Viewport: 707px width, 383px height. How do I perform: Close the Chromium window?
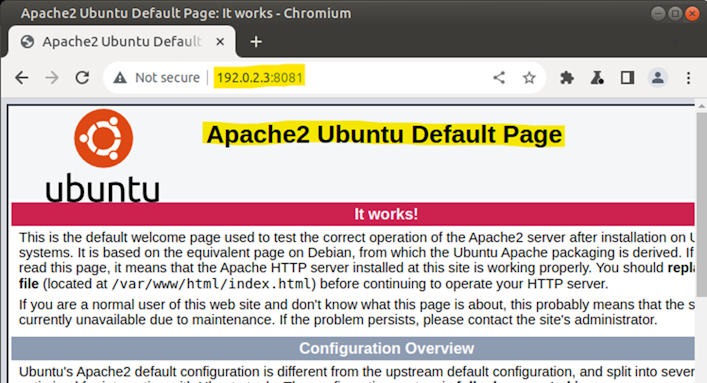click(x=692, y=14)
